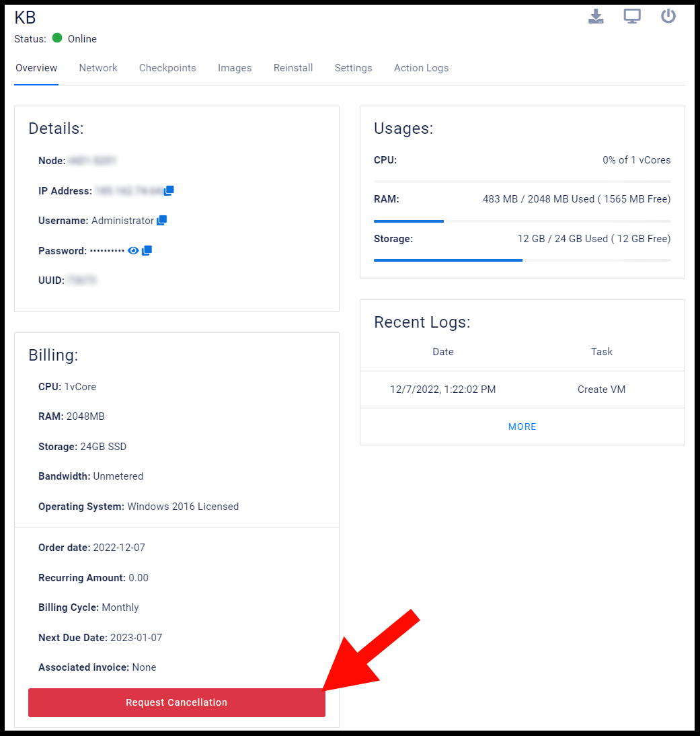Screen dimensions: 700x736
Task: Switch to the Network tab
Action: (98, 68)
